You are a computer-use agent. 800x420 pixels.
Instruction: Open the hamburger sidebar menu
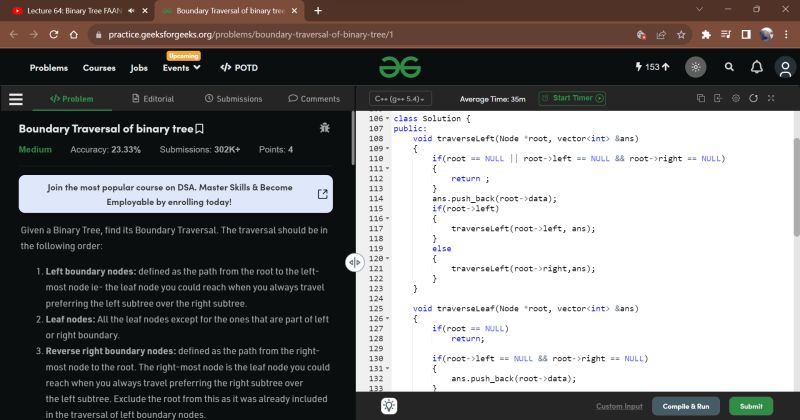pyautogui.click(x=16, y=99)
